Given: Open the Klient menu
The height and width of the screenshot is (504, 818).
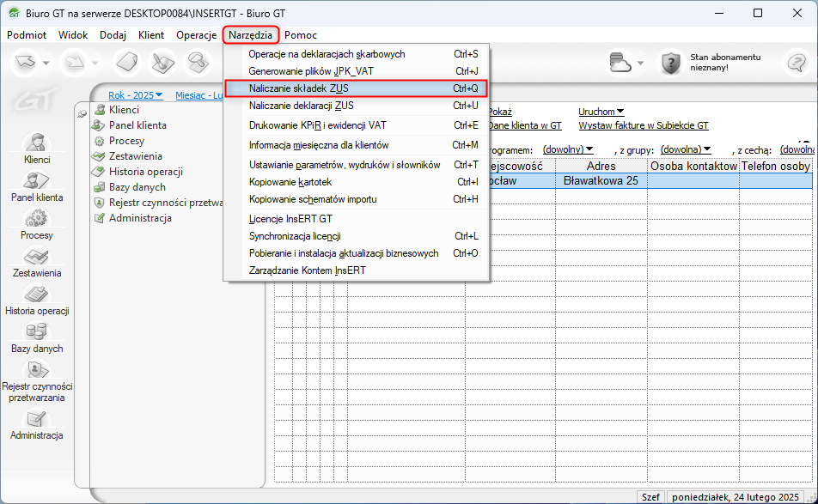Looking at the screenshot, I should [x=151, y=35].
